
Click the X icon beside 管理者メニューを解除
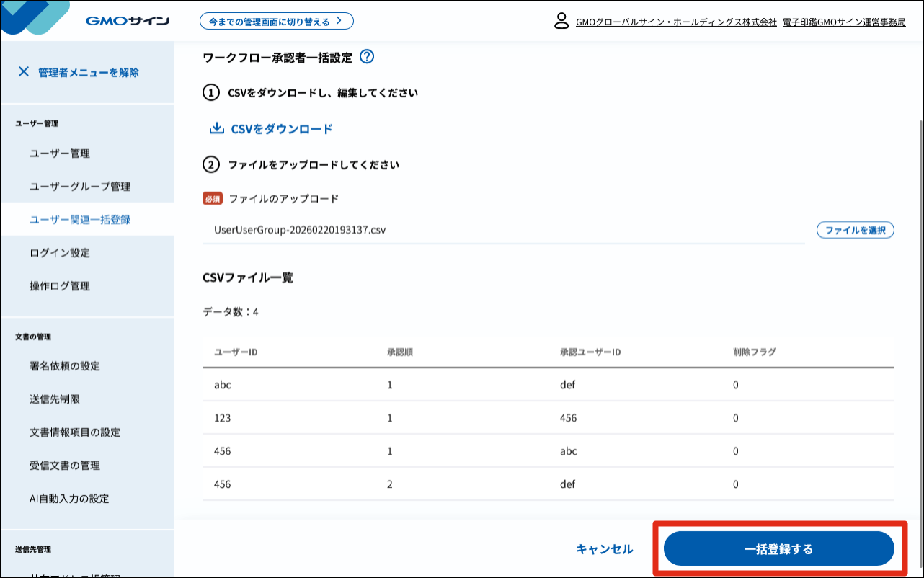pyautogui.click(x=24, y=72)
